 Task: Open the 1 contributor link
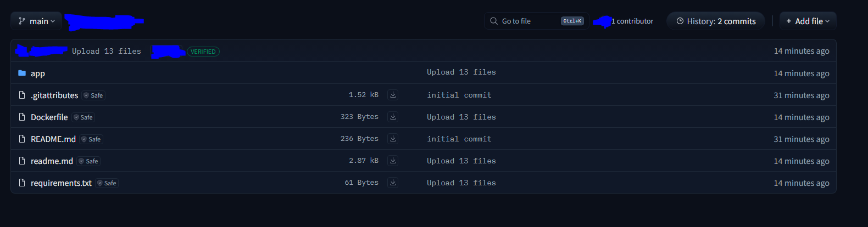pos(632,21)
